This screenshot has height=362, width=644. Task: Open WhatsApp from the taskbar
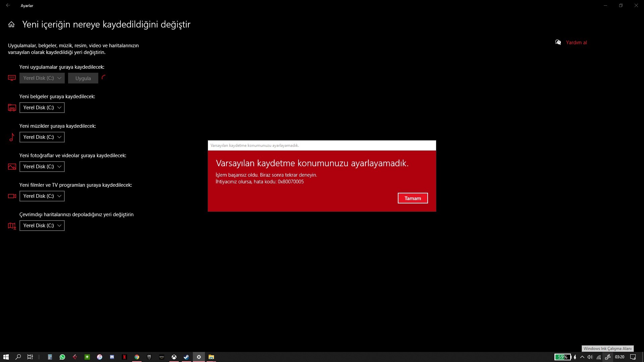[62, 357]
